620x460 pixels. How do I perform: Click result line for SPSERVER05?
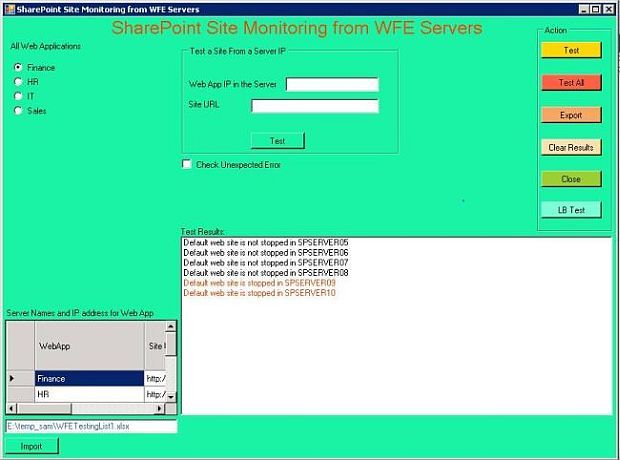266,242
